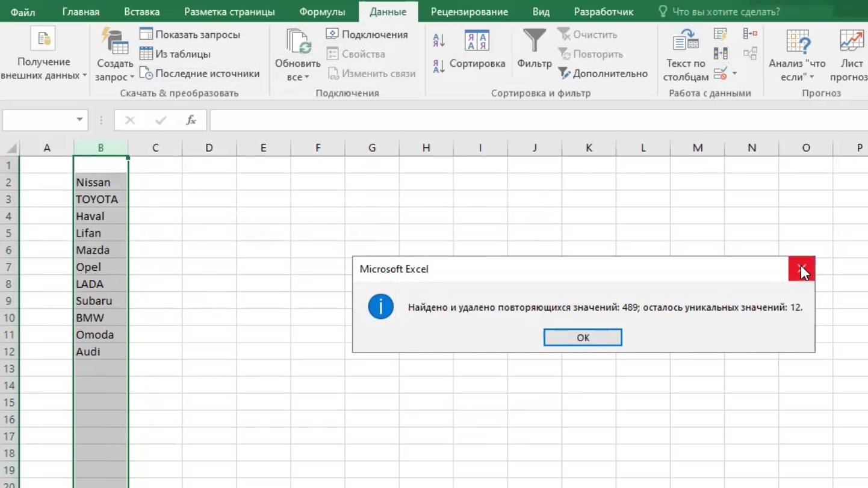Open the Получение внешних данных menu

point(44,55)
